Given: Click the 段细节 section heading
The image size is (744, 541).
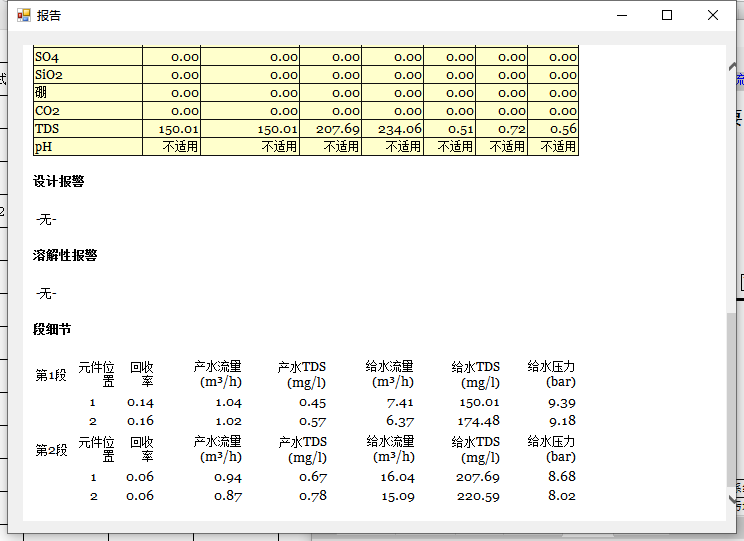Looking at the screenshot, I should 52,330.
